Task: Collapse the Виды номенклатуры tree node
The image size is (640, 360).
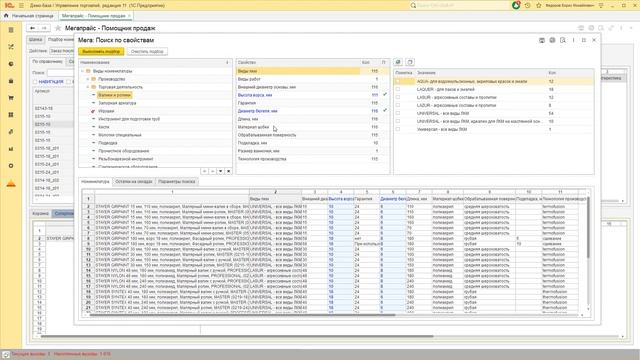Action: tap(83, 71)
